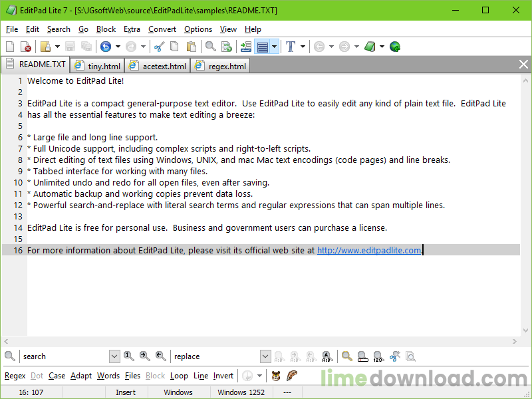Image resolution: width=532 pixels, height=399 pixels.
Task: Click the RegexBuddy mascot icon
Action: pos(276,376)
